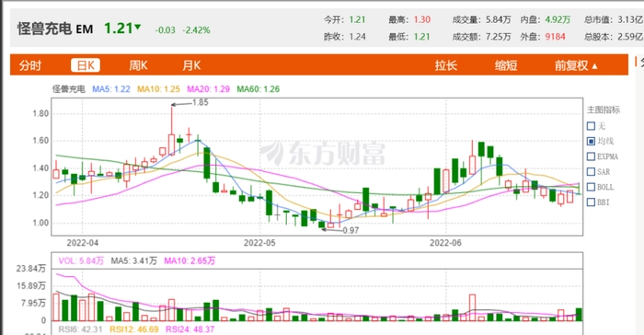
Task: Select the 日K daily chart tab
Action: tap(86, 65)
